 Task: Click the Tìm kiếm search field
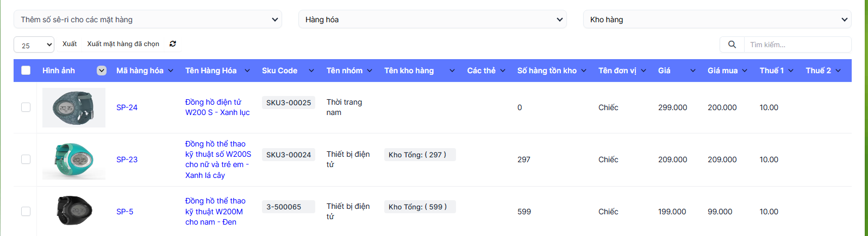pos(797,44)
